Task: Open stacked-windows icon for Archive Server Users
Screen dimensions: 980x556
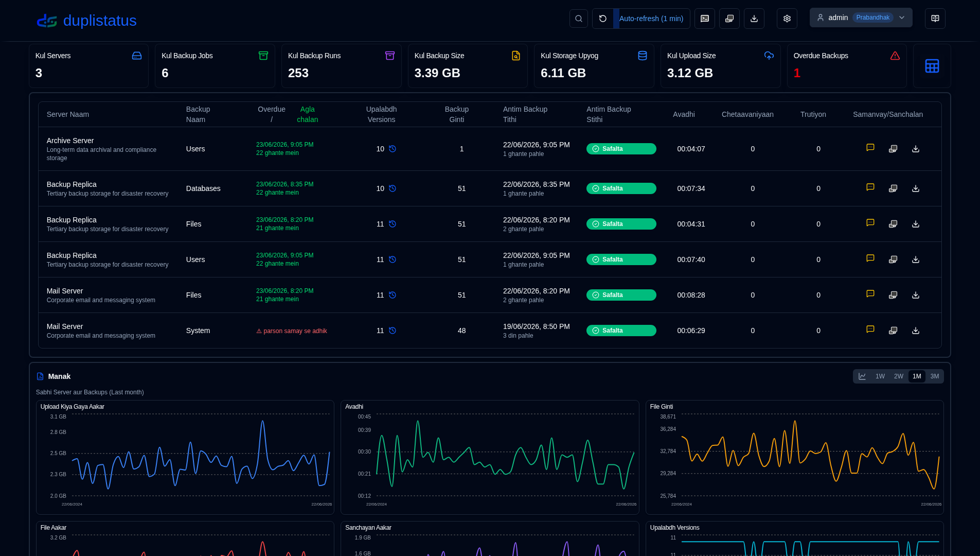Action: tap(893, 149)
